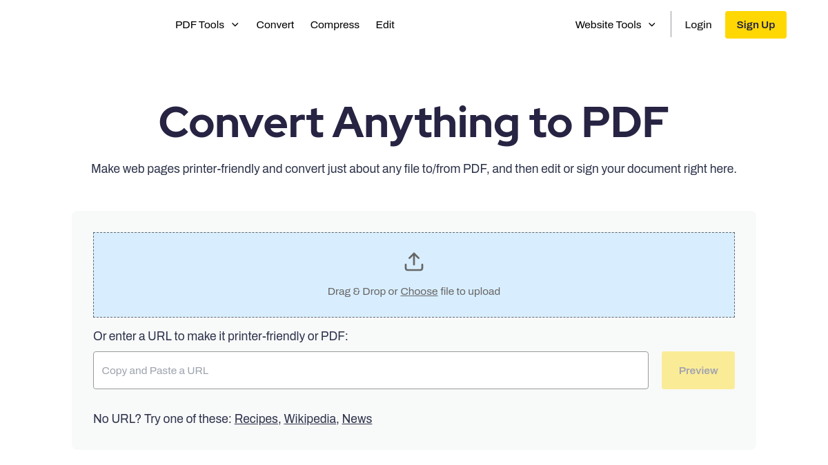Viewport: 828px width, 465px height.
Task: Click the 'Make web pages printer-friendly' description
Action: pyautogui.click(x=413, y=169)
